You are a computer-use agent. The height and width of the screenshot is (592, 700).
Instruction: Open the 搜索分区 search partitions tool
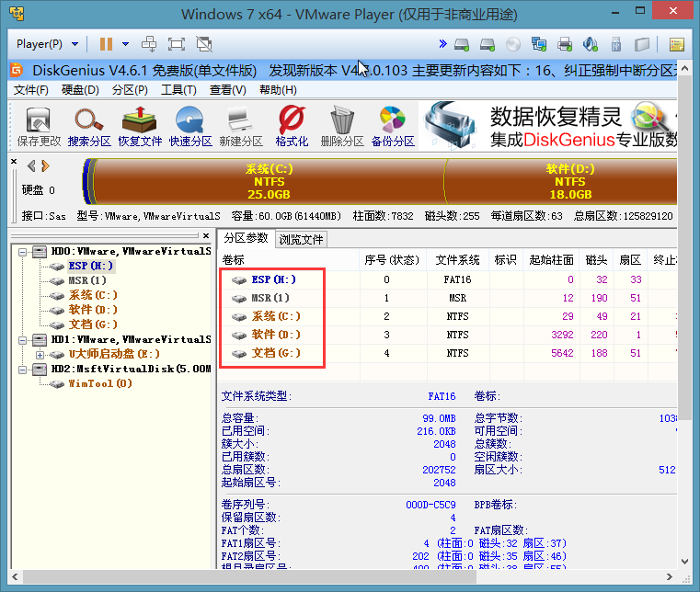click(89, 127)
